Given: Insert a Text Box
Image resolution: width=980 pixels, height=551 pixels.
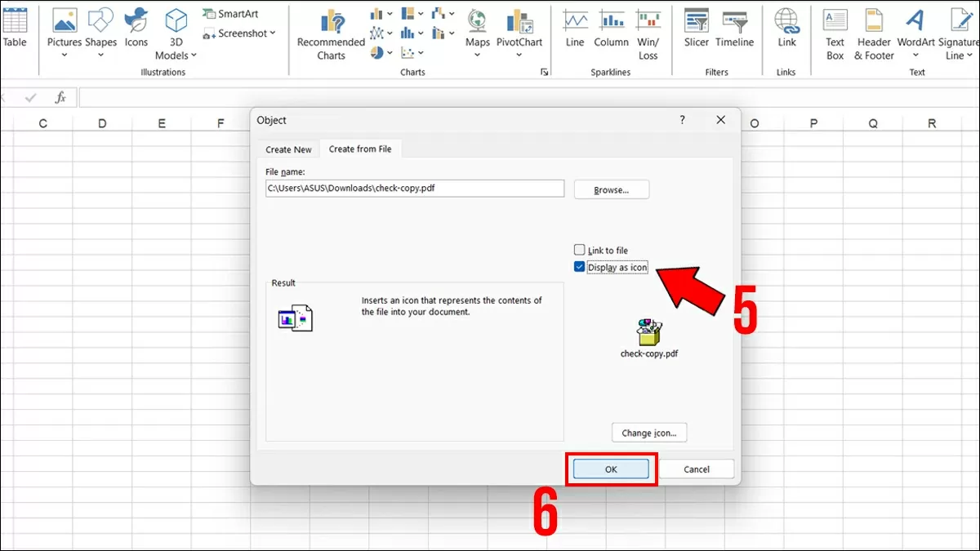Looking at the screenshot, I should click(835, 34).
